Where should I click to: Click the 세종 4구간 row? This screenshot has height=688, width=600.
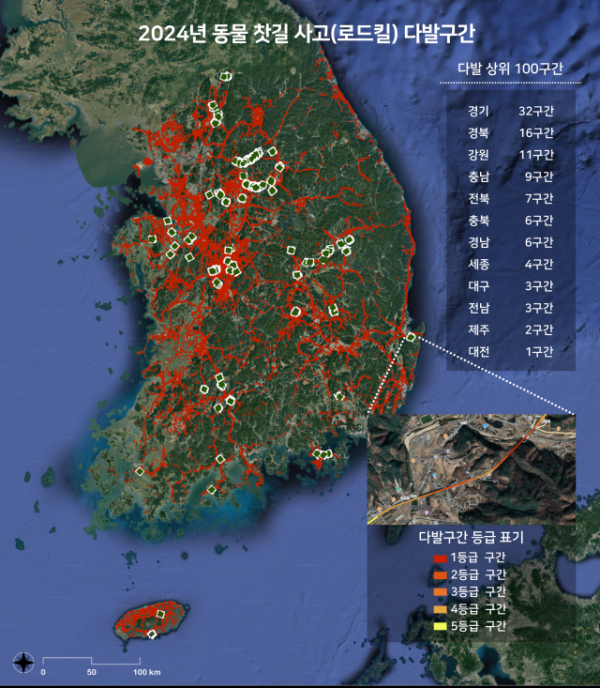[x=510, y=264]
